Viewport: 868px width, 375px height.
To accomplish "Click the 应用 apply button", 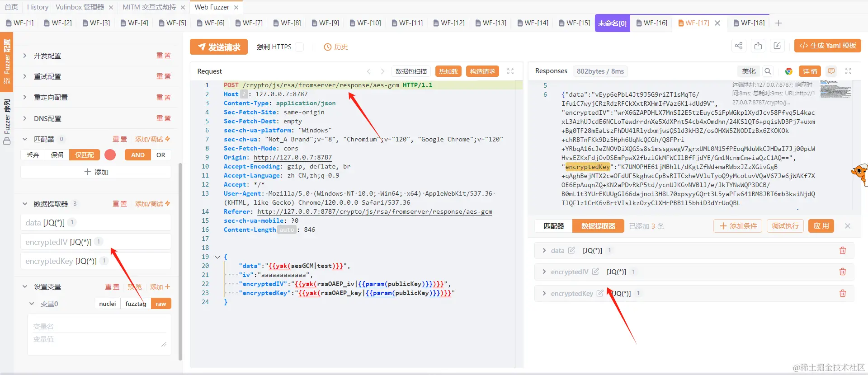I will tap(821, 226).
